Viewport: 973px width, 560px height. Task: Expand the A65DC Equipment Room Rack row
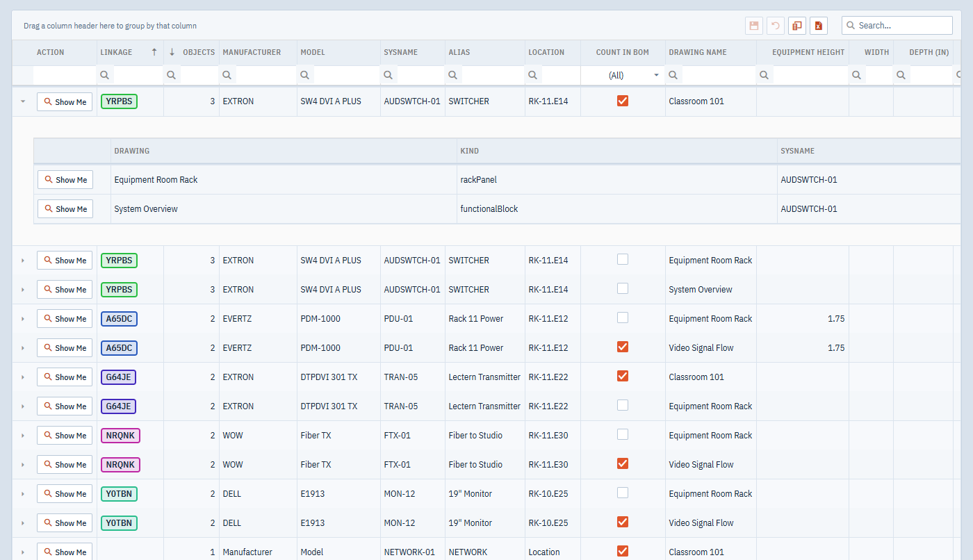(x=22, y=319)
